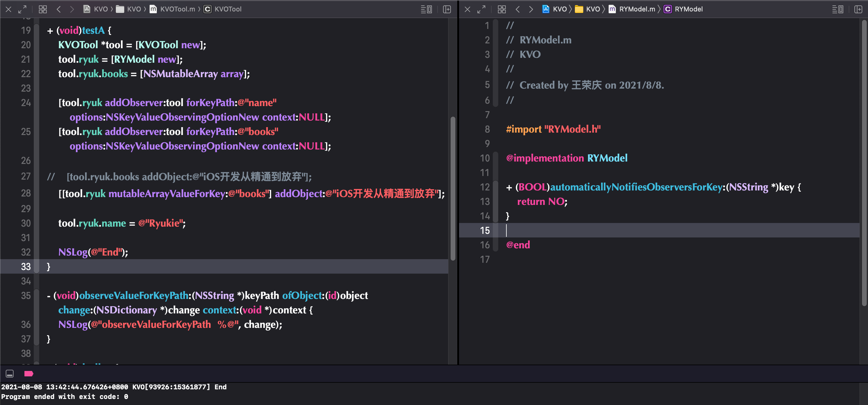Expand right editor to full screen
The image size is (868, 405).
482,9
